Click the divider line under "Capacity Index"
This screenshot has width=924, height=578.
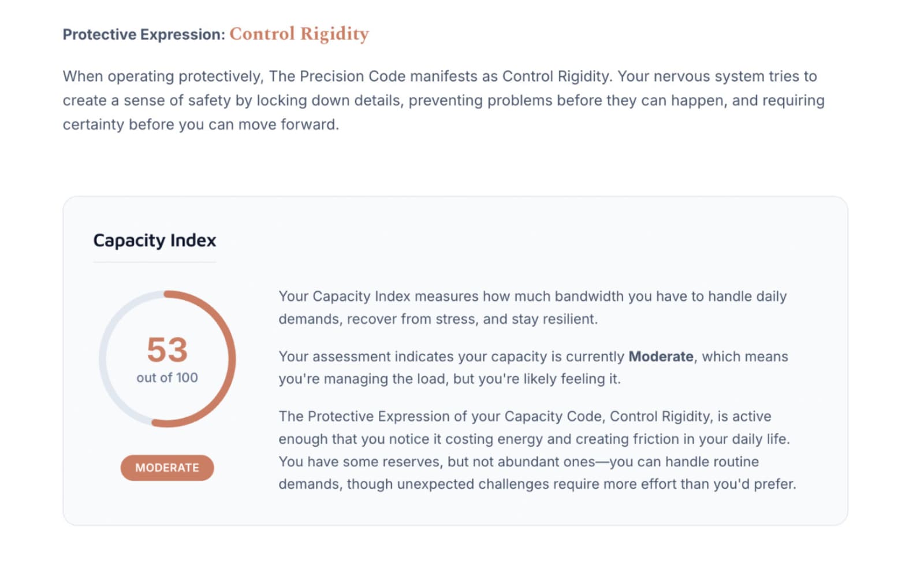[154, 262]
